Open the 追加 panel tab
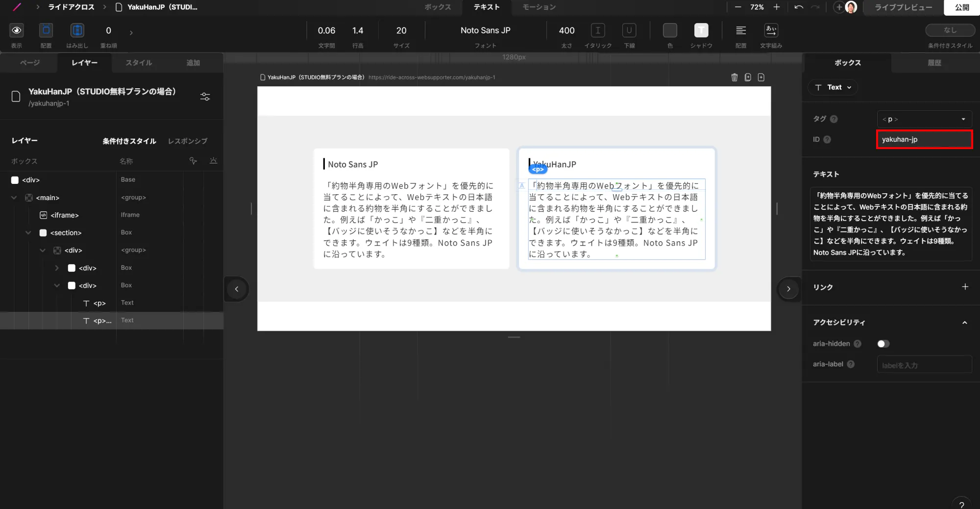Screen dimensions: 980x509 pyautogui.click(x=193, y=63)
